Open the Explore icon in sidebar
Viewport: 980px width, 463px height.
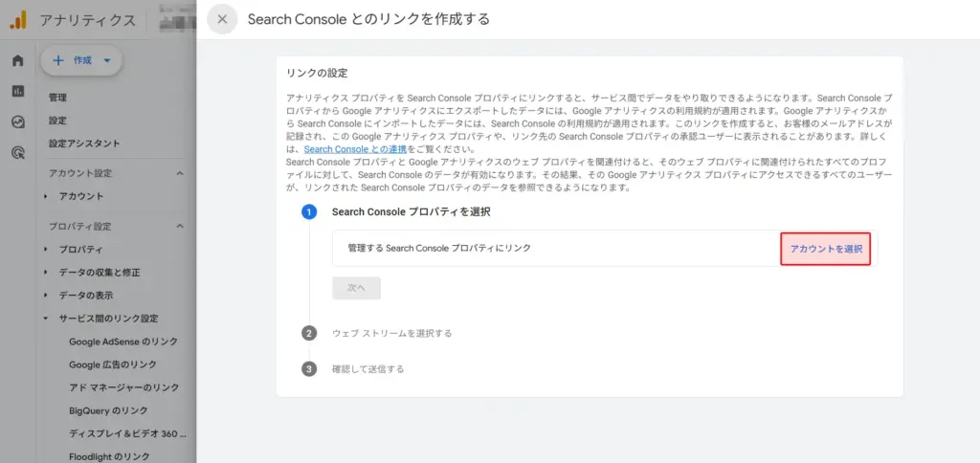tap(18, 121)
